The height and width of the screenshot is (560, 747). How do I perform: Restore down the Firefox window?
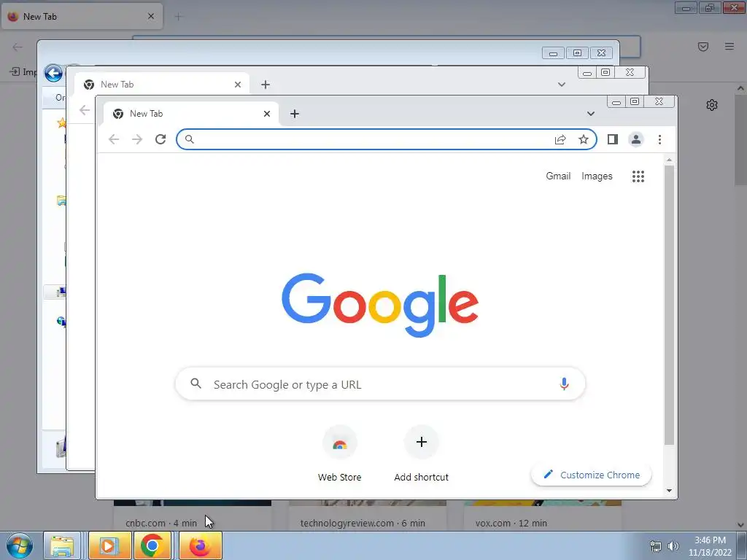pyautogui.click(x=710, y=7)
